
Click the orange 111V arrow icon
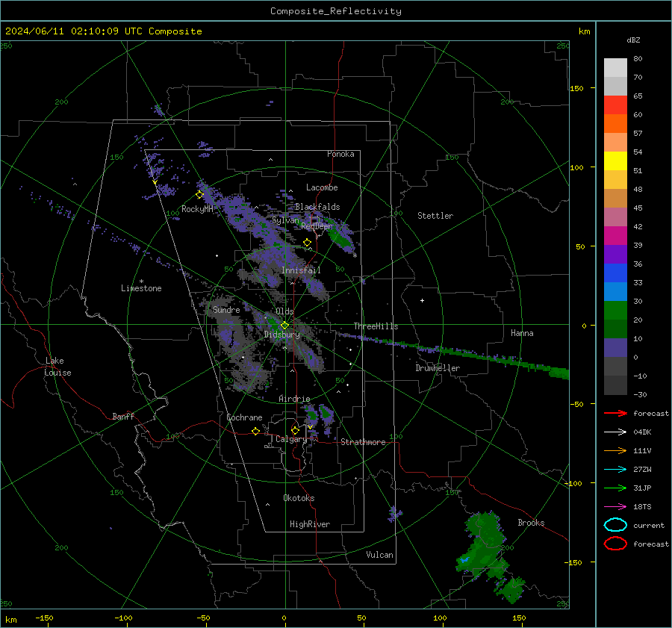(x=615, y=450)
